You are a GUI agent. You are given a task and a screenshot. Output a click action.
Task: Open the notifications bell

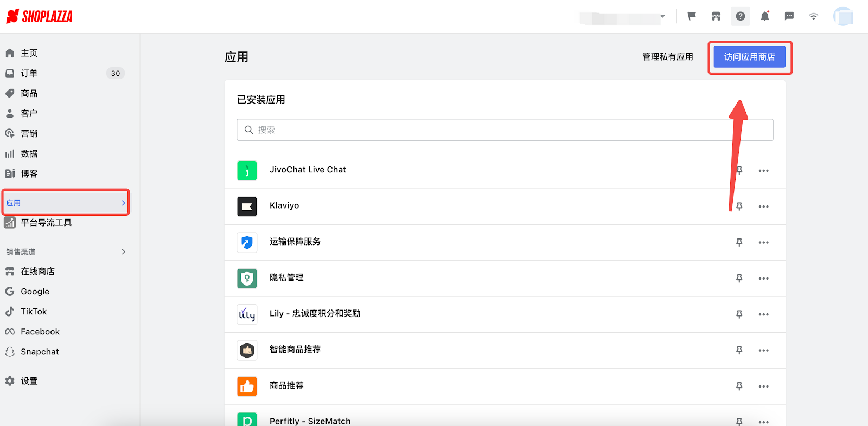(765, 16)
